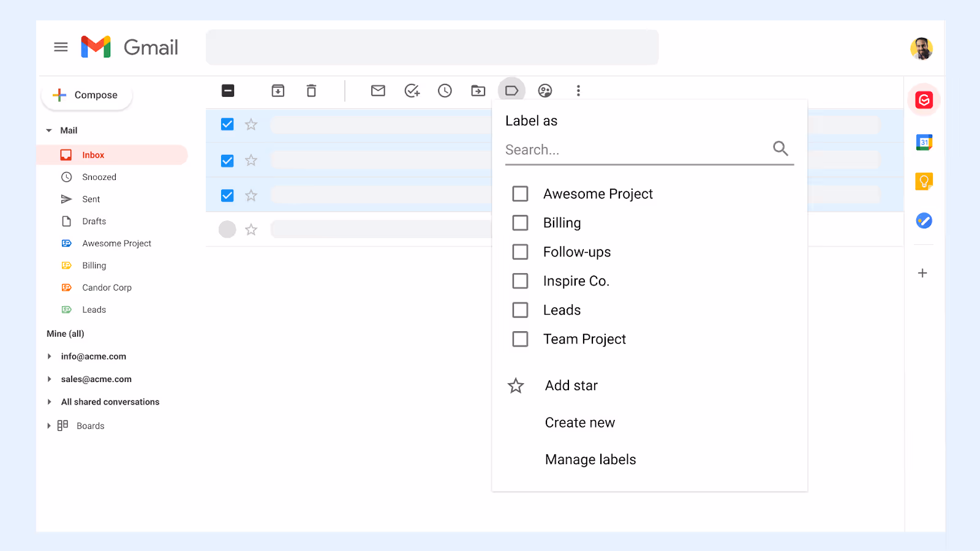Star the third email row
This screenshot has width=980, height=551.
251,195
